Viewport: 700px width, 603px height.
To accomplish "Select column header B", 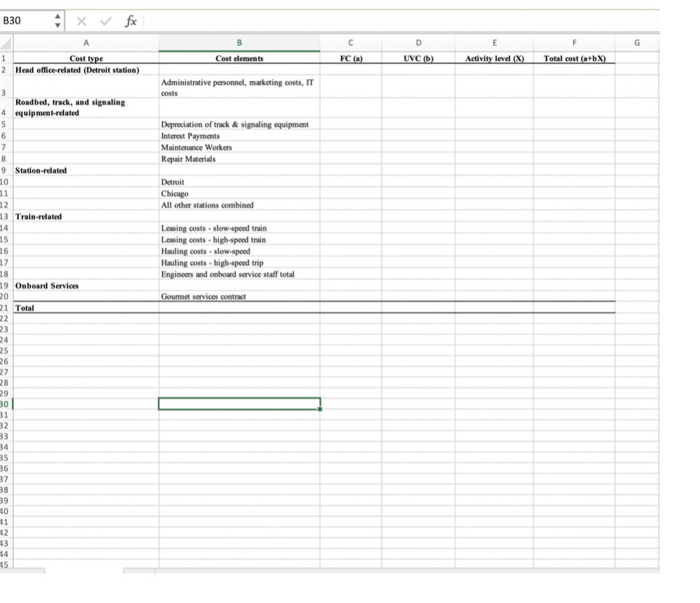I will point(239,42).
